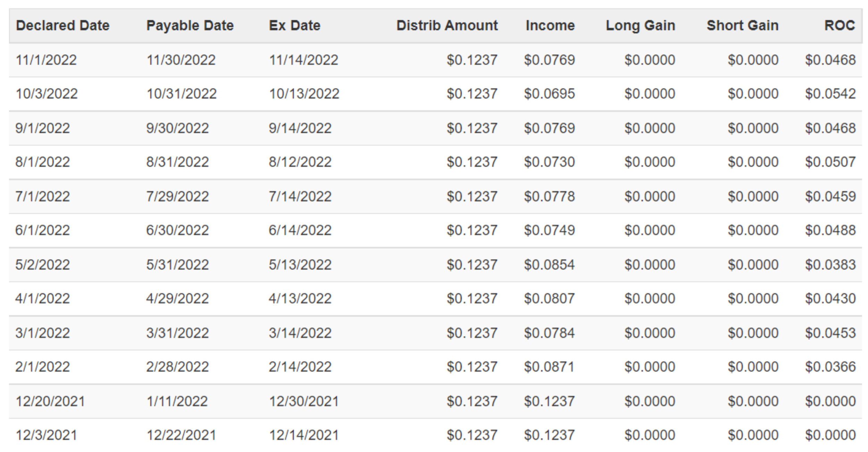Click the ROC column header

839,26
